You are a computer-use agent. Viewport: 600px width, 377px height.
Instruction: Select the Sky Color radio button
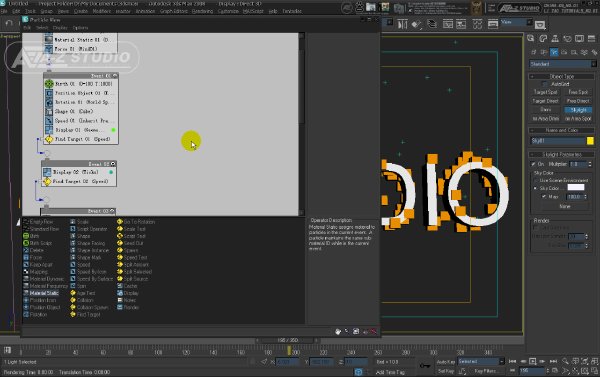point(535,188)
